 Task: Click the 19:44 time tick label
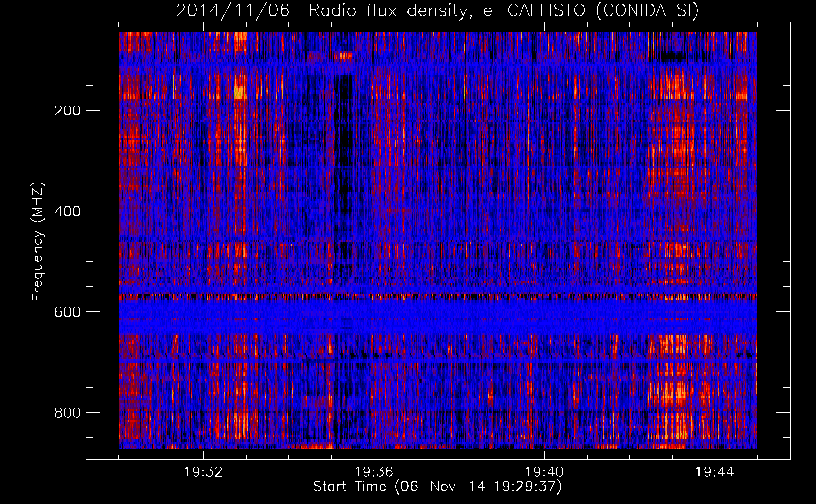pyautogui.click(x=715, y=472)
